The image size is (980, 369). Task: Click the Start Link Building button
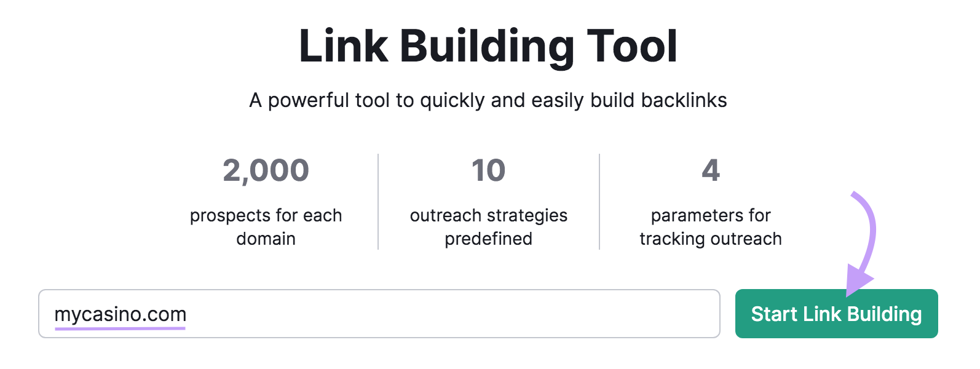click(x=836, y=314)
